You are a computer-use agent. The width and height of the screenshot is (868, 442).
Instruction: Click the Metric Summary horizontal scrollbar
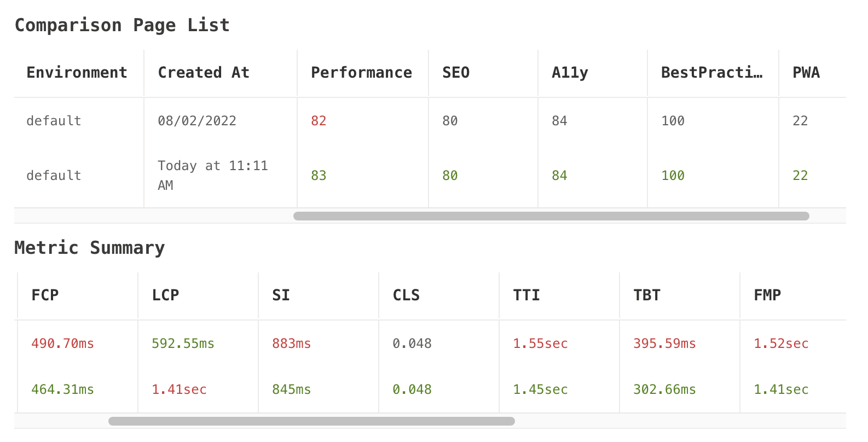[x=311, y=421]
